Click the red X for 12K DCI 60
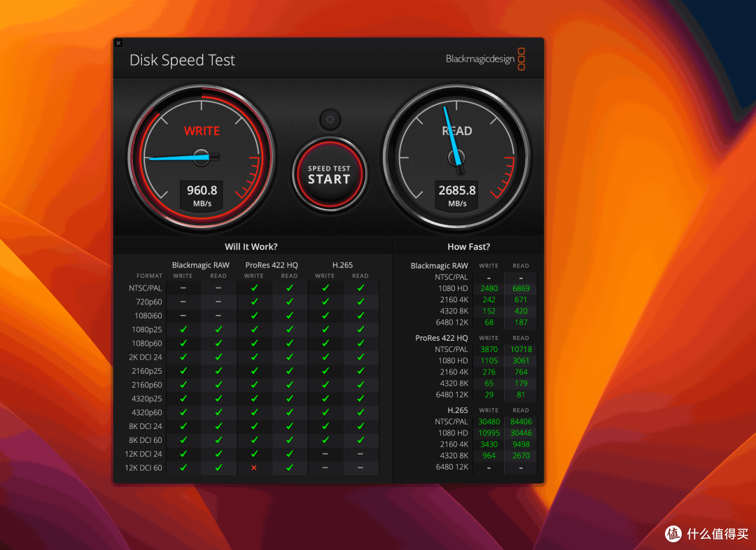 [x=254, y=467]
